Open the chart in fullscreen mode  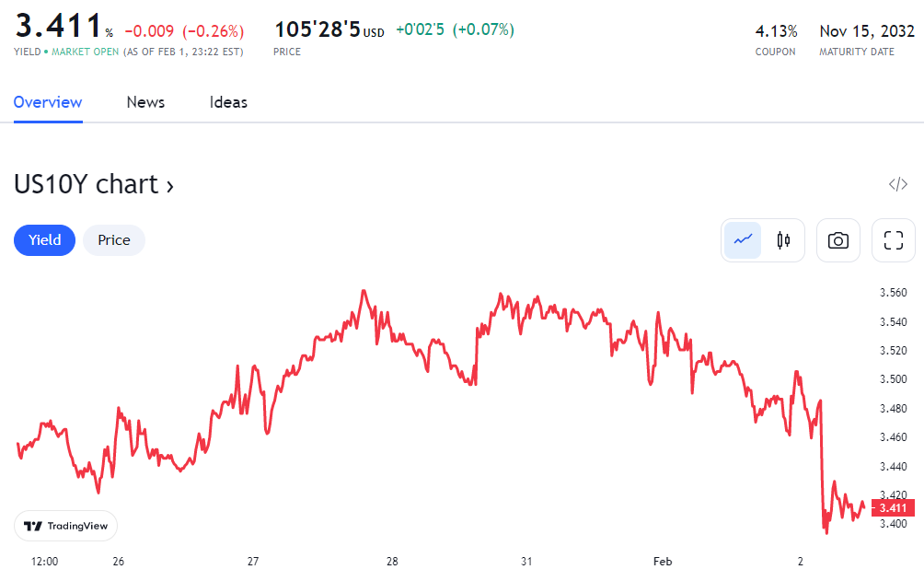pyautogui.click(x=893, y=240)
